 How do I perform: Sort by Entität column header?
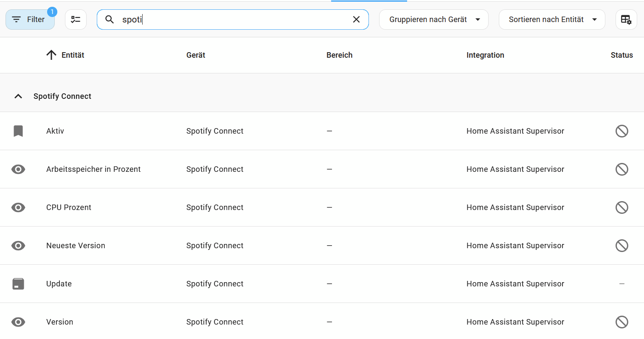click(x=73, y=55)
